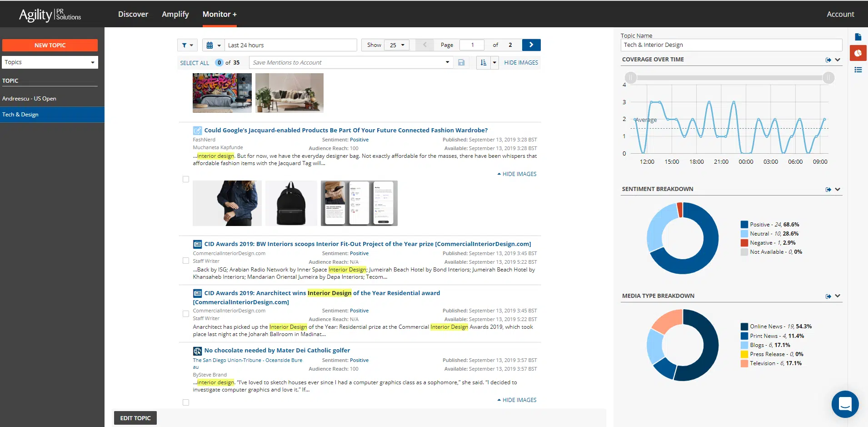
Task: Select the Anarchitect article checkbox
Action: pyautogui.click(x=186, y=314)
